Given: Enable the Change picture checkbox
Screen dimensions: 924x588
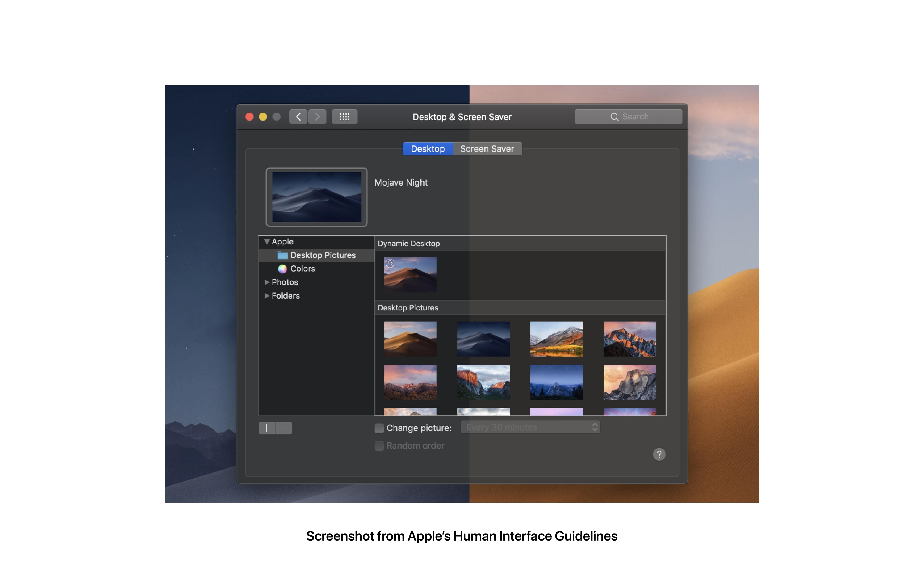Looking at the screenshot, I should (x=379, y=428).
